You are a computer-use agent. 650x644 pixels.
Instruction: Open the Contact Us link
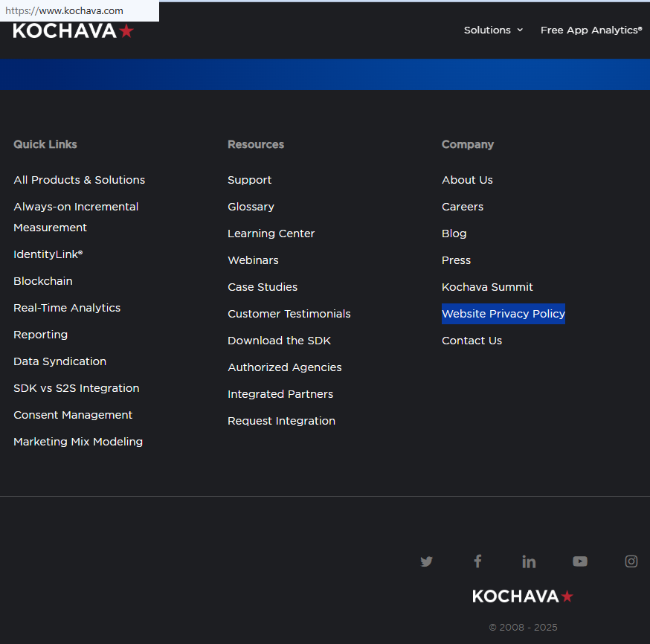472,341
